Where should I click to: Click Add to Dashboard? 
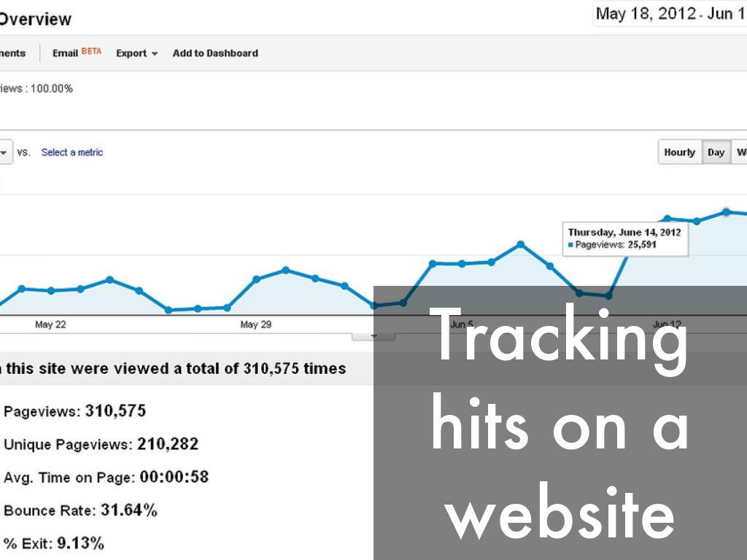click(x=215, y=53)
